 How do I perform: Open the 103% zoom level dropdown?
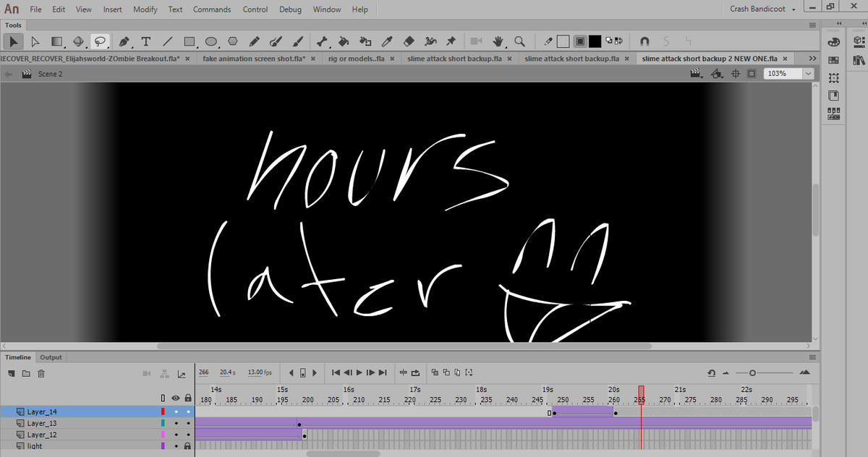tap(808, 73)
